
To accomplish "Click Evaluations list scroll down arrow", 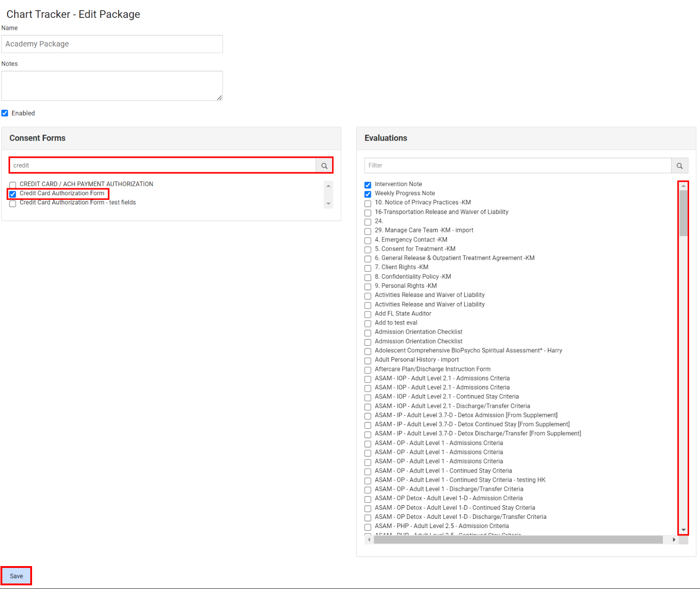I will pos(683,530).
